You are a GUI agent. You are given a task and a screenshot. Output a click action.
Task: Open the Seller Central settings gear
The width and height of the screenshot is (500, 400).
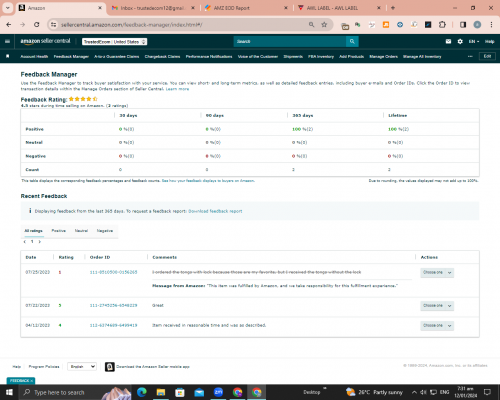tap(460, 41)
